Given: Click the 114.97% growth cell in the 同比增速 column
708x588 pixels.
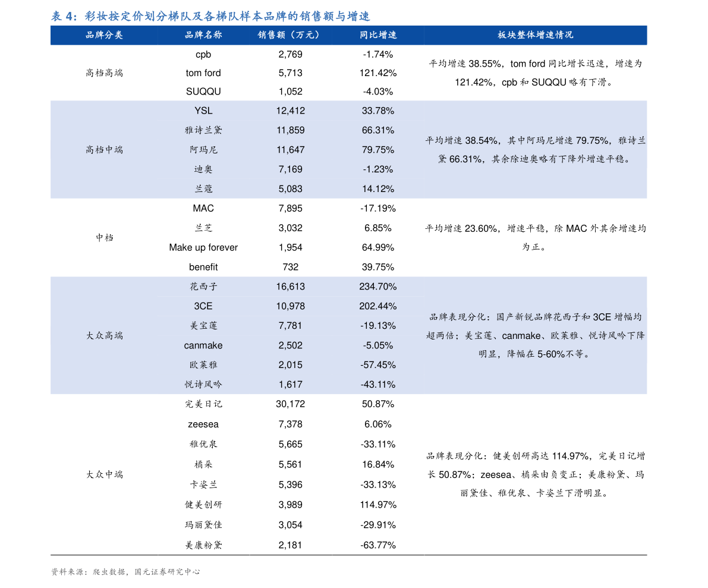Looking at the screenshot, I should click(378, 505).
